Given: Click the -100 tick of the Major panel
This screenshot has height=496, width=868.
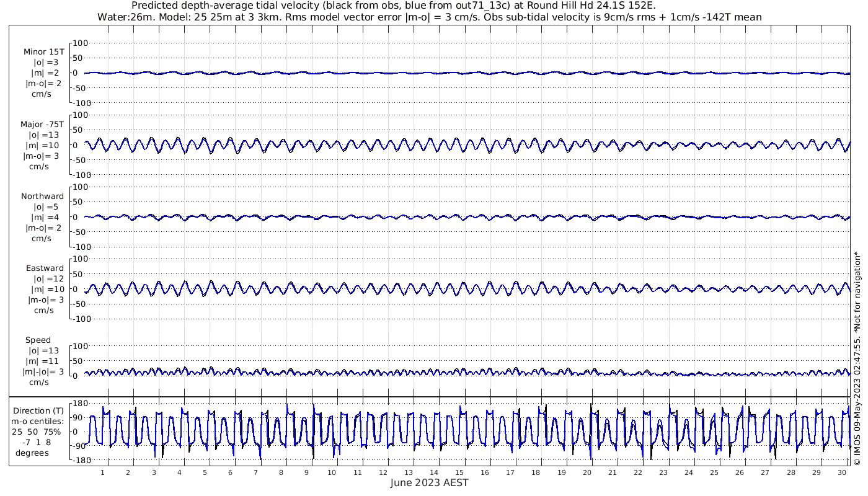Looking at the screenshot, I should pyautogui.click(x=81, y=175).
